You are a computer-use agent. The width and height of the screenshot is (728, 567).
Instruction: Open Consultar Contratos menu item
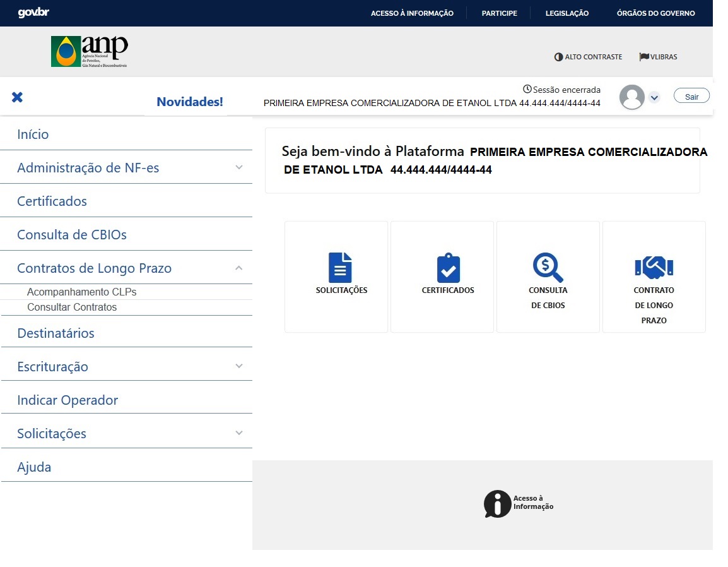[72, 307]
